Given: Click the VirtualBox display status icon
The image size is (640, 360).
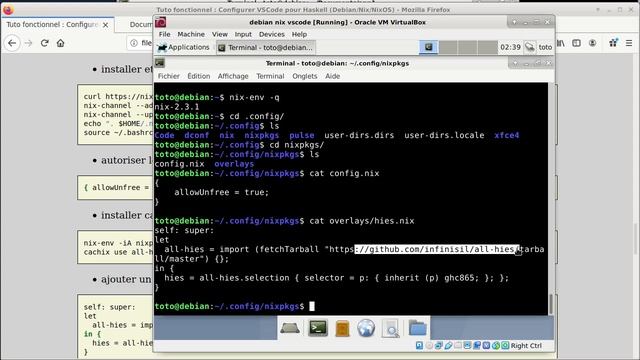Looking at the screenshot, I should (x=467, y=346).
